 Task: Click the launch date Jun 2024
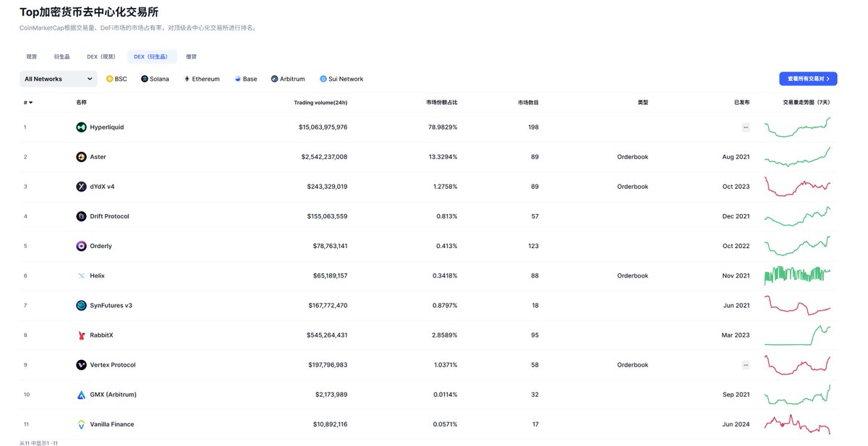736,424
